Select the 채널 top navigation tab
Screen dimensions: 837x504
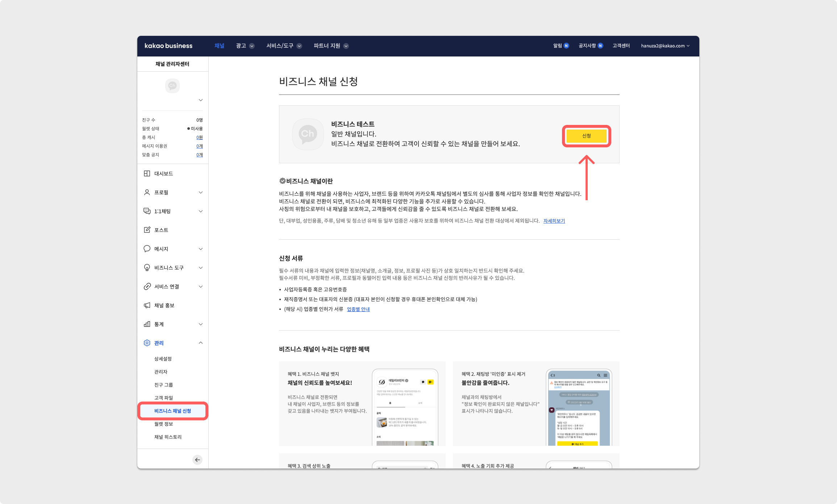click(219, 46)
